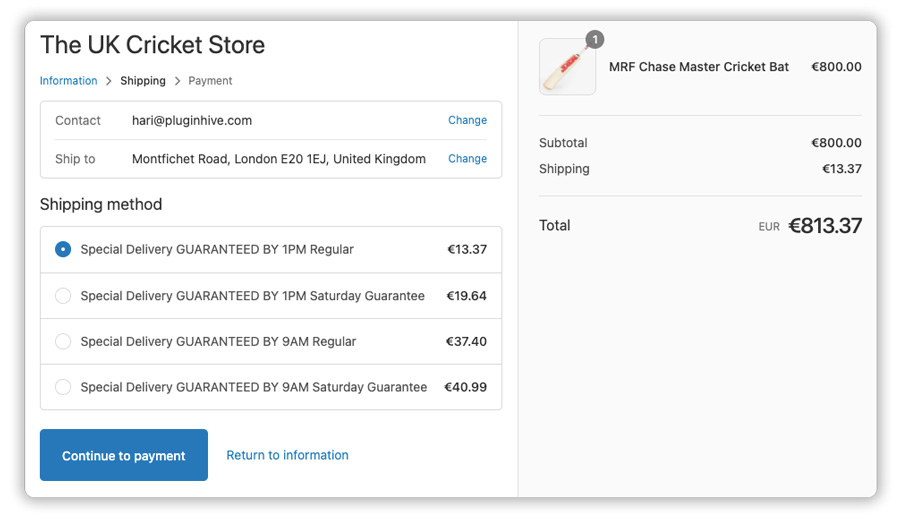Image resolution: width=900 pixels, height=519 pixels.
Task: Click the chevron between Shipping and Payment
Action: point(177,81)
